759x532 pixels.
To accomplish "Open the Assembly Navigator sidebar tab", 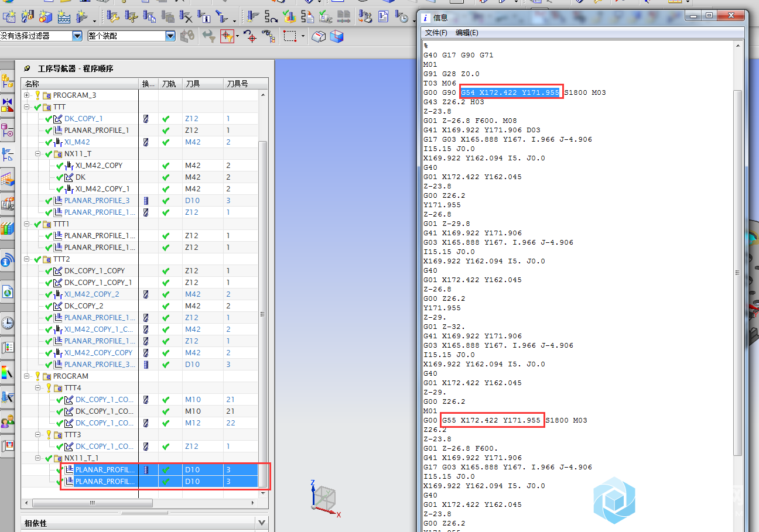I will pos(8,80).
